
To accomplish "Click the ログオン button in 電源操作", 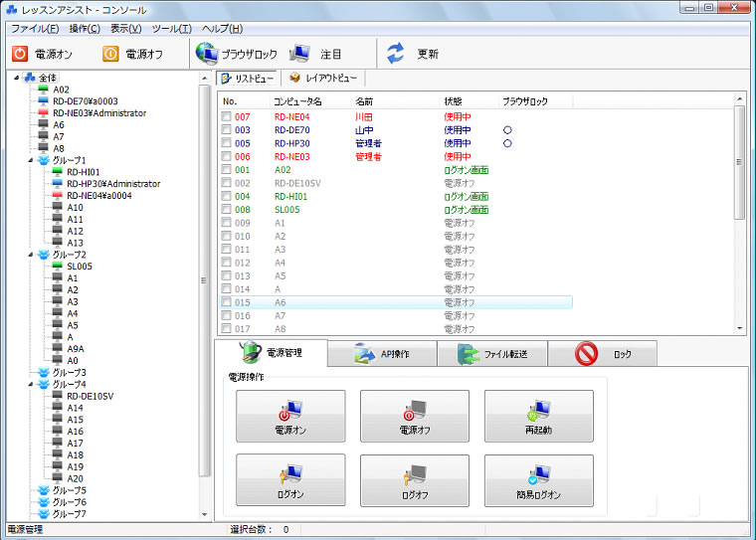I will pyautogui.click(x=290, y=480).
